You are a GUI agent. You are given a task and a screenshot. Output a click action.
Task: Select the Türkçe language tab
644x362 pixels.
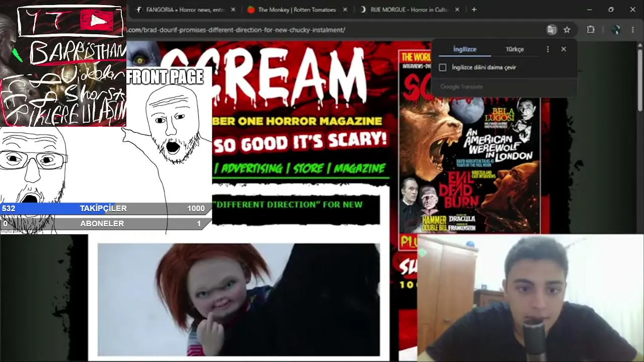[x=515, y=49]
